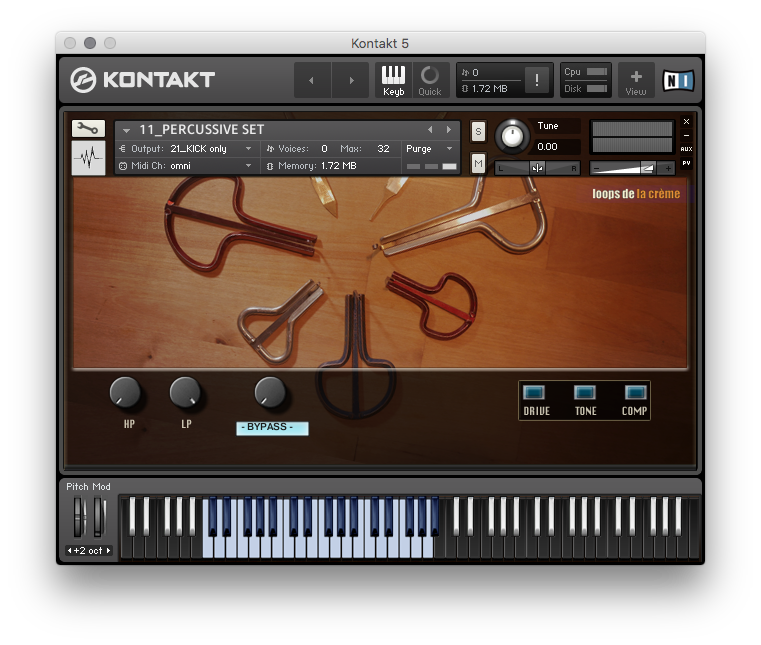Increase volume with the plus button
Image resolution: width=761 pixels, height=645 pixels.
[668, 168]
